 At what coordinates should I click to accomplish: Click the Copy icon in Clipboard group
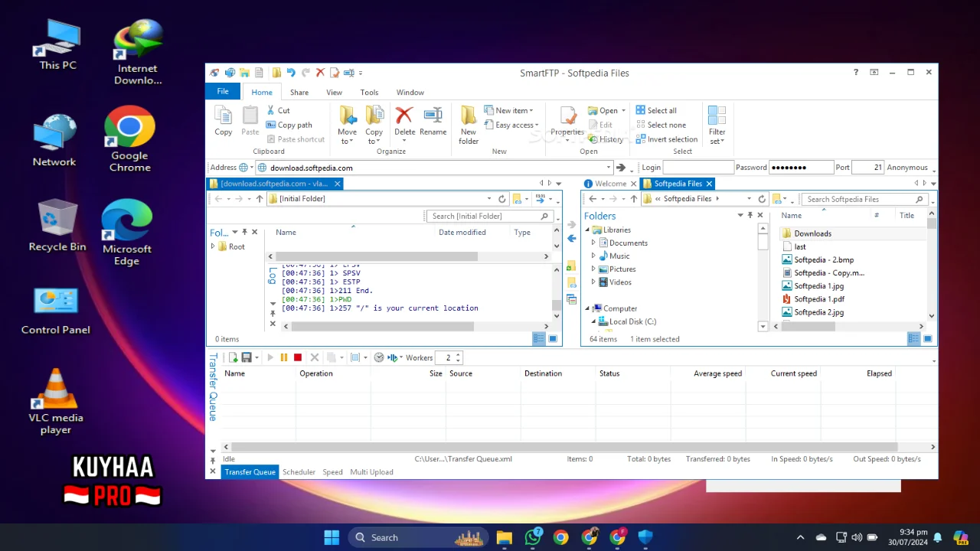(x=223, y=116)
